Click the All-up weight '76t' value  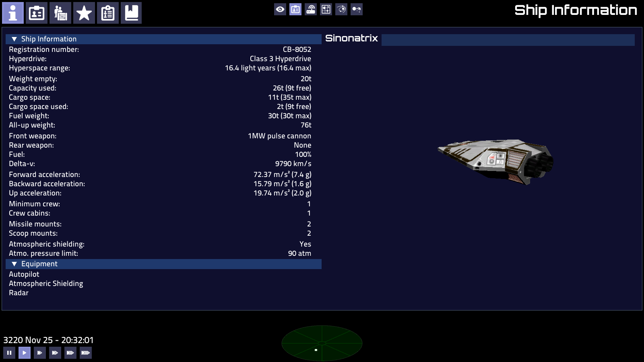pos(306,125)
